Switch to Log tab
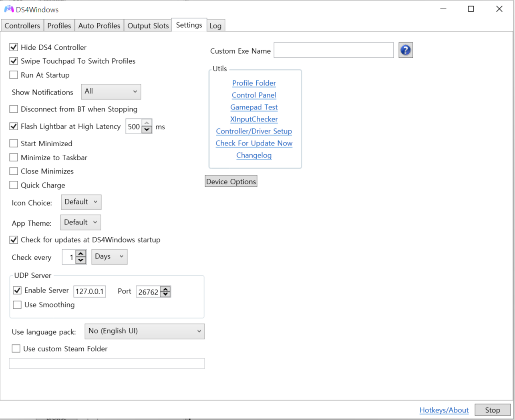Screen dimensions: 515x420 215,26
